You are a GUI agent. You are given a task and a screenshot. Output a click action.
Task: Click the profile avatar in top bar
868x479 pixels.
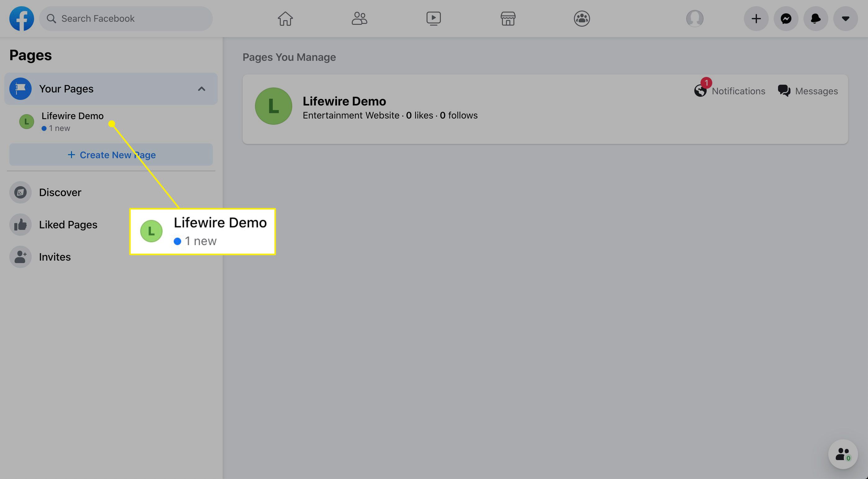[695, 19]
